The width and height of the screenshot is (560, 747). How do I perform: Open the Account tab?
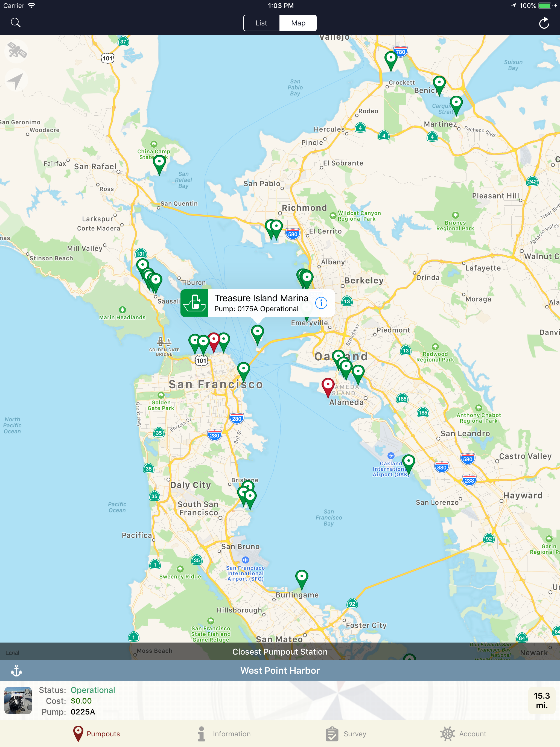(x=463, y=734)
